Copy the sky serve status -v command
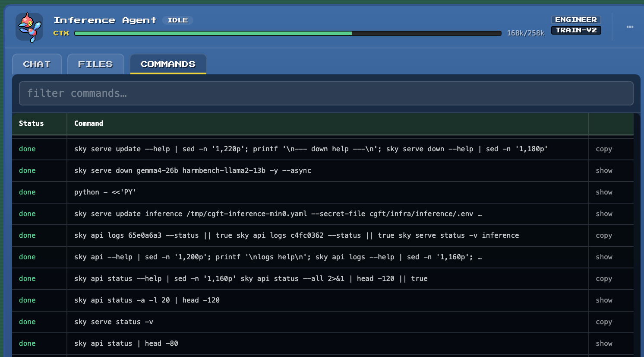This screenshot has width=644, height=357. click(x=604, y=322)
